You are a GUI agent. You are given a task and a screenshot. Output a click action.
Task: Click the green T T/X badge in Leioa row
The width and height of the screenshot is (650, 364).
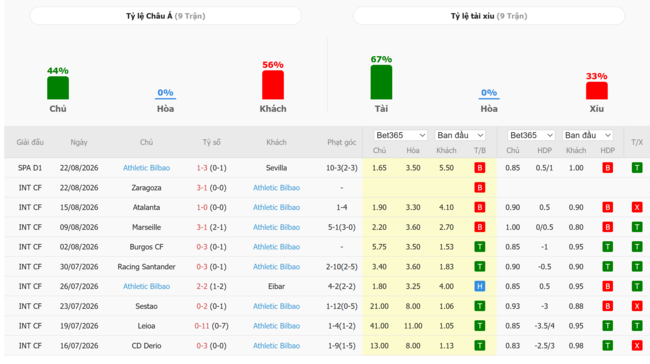point(637,326)
